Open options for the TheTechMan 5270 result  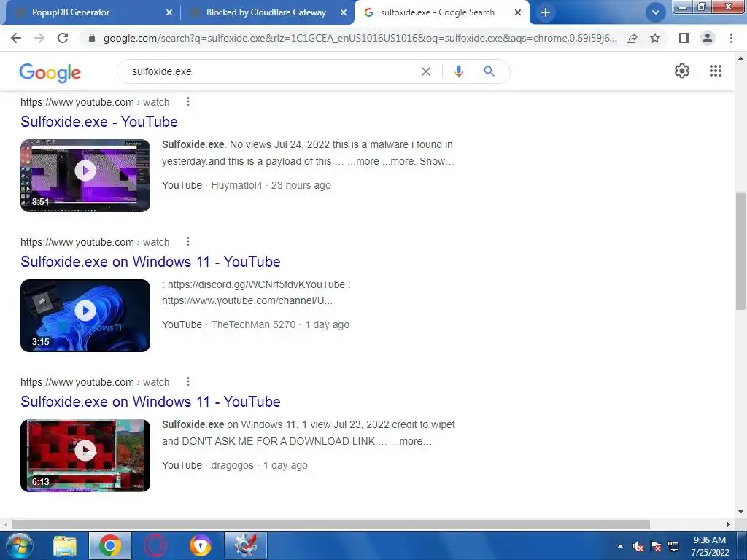pyautogui.click(x=188, y=241)
